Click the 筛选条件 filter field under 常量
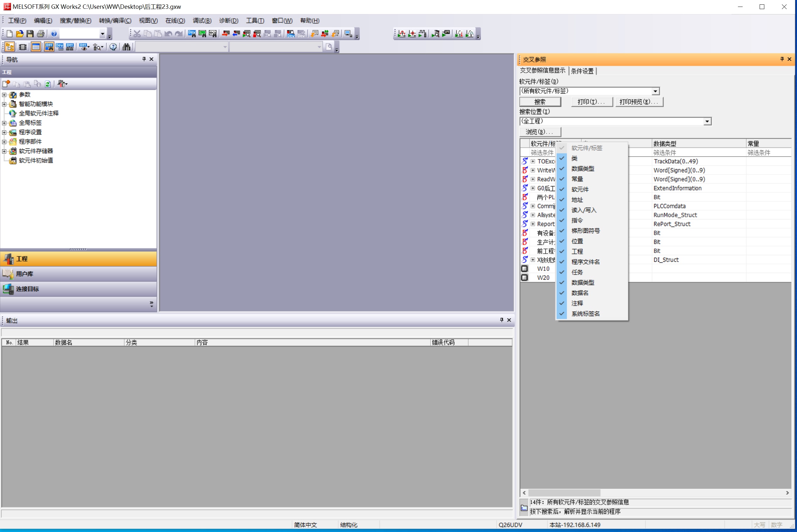 coord(769,153)
